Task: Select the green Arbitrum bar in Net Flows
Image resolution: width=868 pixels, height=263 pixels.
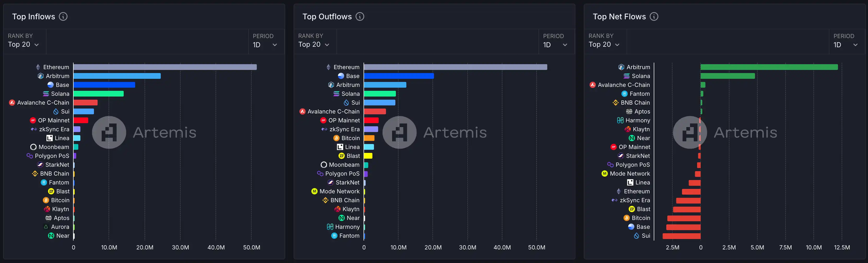Action: click(769, 67)
